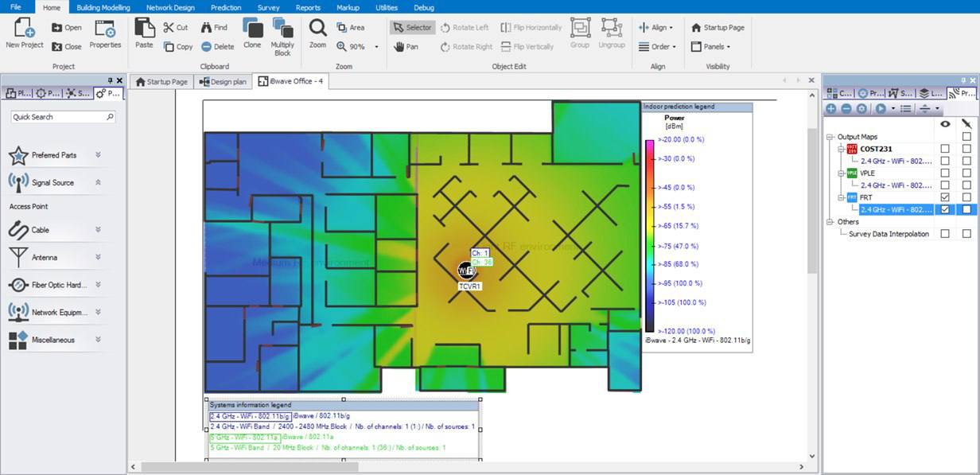This screenshot has width=980, height=475.
Task: Activate the Selector arrow tool
Action: click(412, 27)
